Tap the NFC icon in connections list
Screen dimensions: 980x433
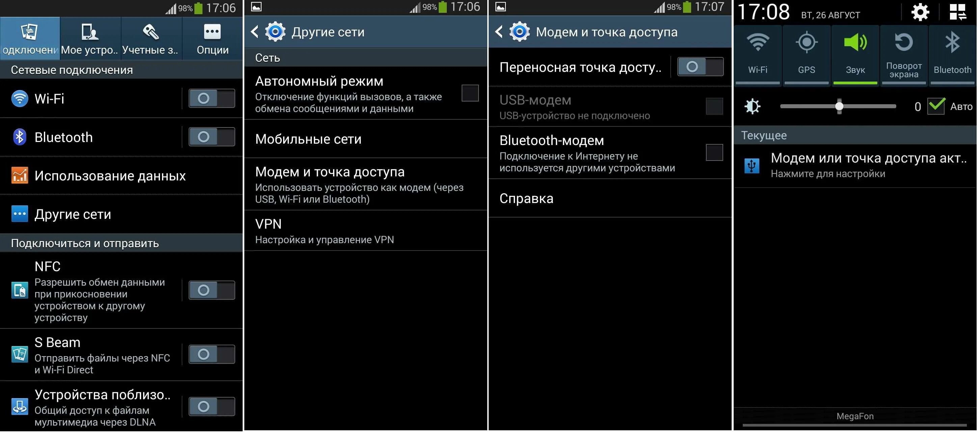pyautogui.click(x=18, y=289)
